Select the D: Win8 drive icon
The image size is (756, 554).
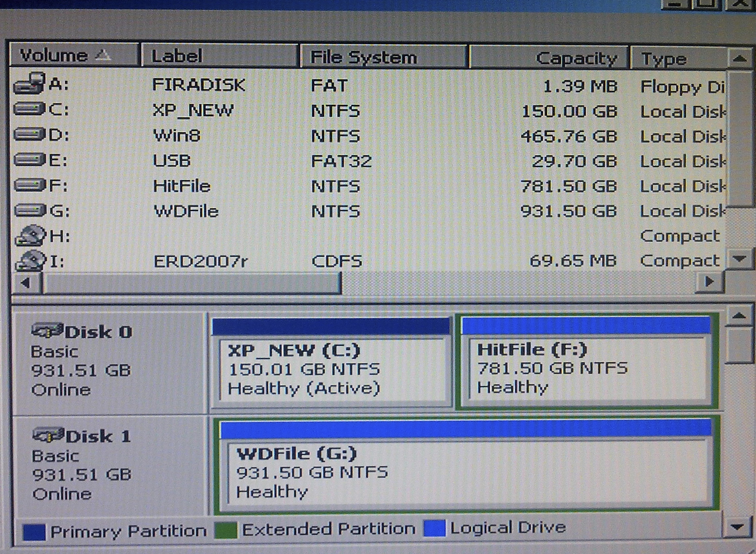point(30,134)
